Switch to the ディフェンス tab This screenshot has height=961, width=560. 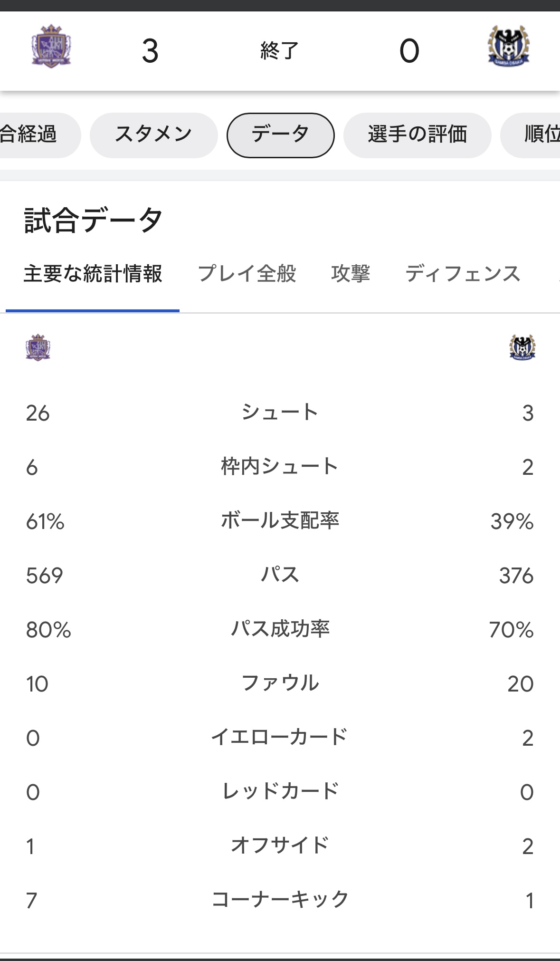(463, 274)
